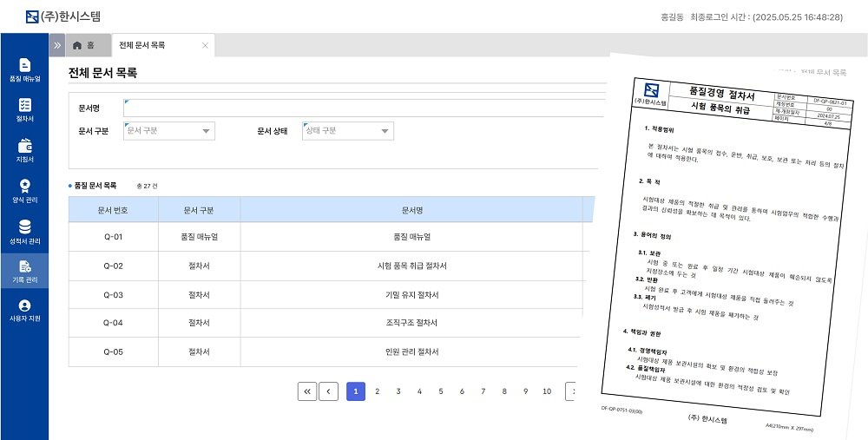Select the Q-01 document number cell

coord(114,237)
